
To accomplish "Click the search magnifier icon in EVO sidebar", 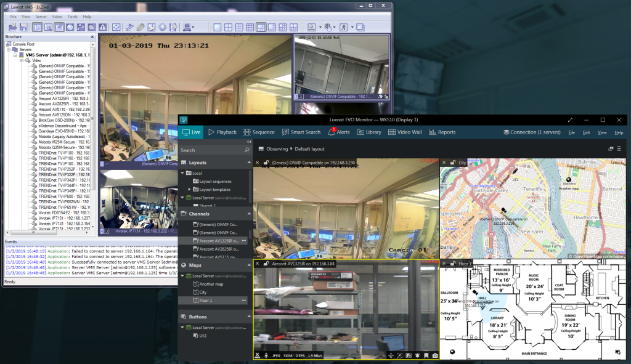I will point(246,150).
